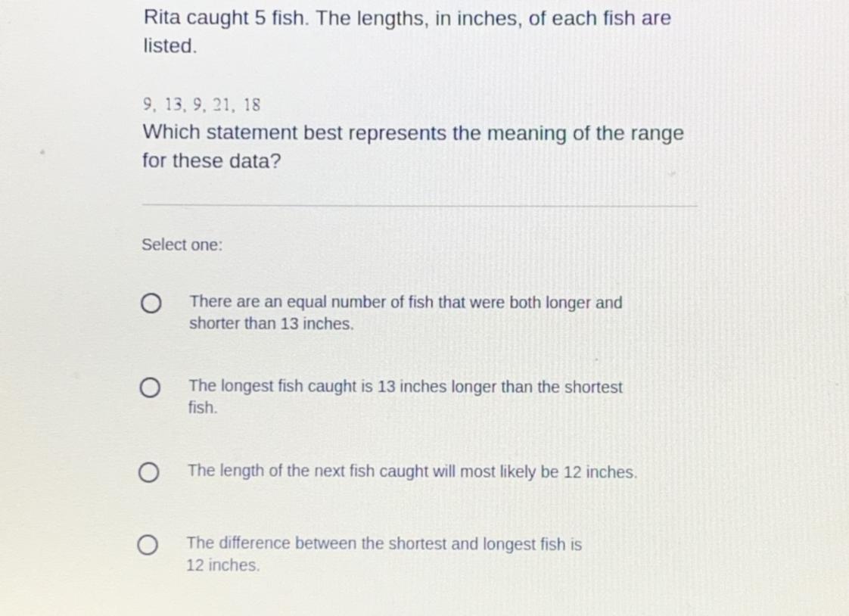Click the word 'listed.' under the first line
This screenshot has width=849, height=616.
click(170, 46)
